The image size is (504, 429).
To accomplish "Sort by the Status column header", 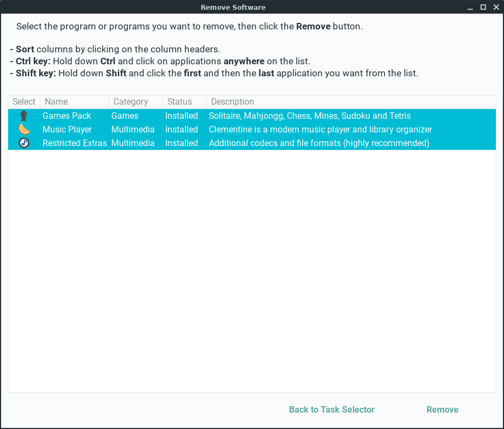I will [x=180, y=102].
